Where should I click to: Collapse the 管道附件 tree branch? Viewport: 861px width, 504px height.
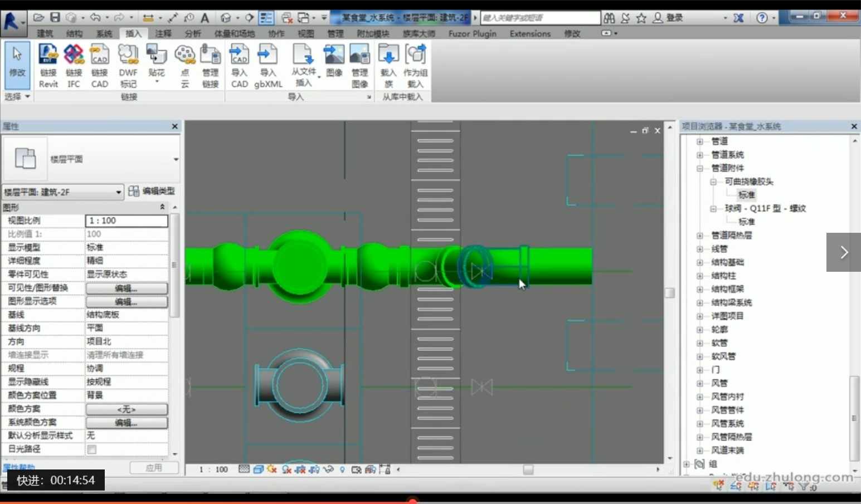[x=699, y=168]
